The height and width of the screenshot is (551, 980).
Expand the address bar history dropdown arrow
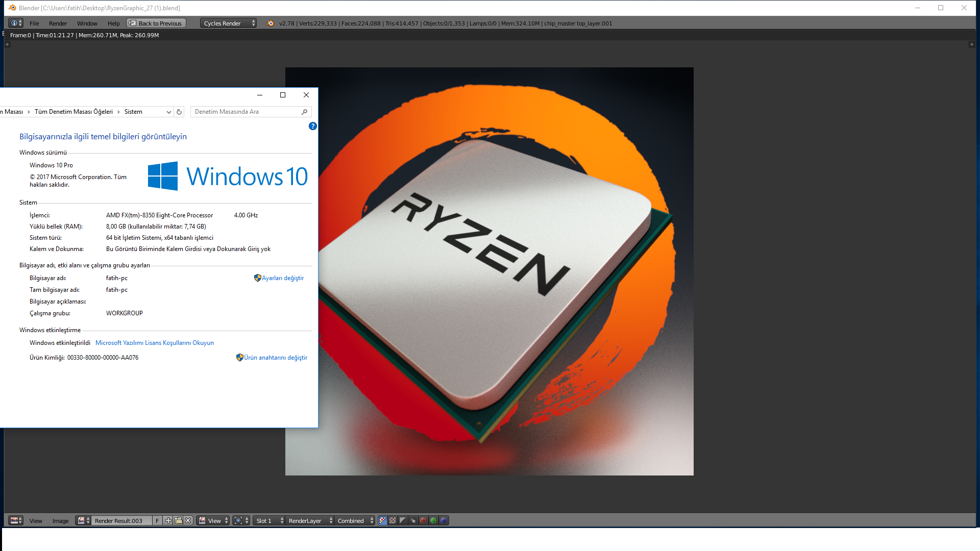pyautogui.click(x=169, y=112)
